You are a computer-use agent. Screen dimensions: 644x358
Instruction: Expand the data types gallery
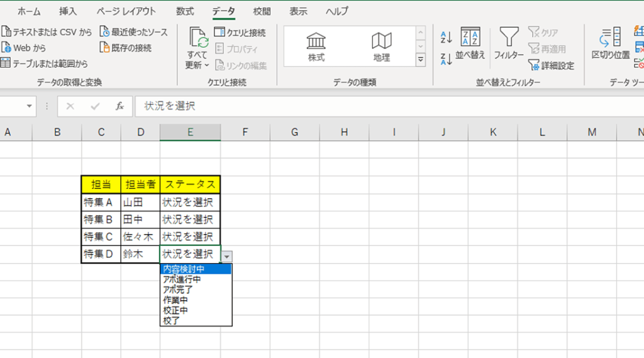[x=421, y=60]
